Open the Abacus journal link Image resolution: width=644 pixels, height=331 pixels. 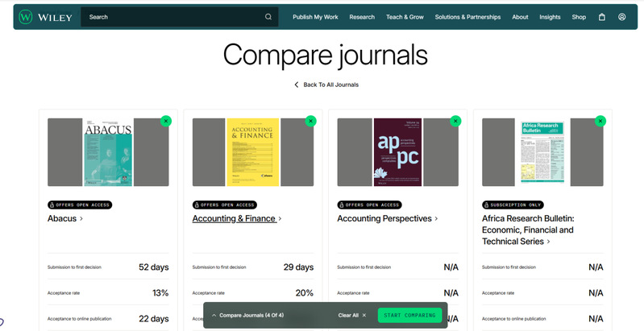(64, 218)
